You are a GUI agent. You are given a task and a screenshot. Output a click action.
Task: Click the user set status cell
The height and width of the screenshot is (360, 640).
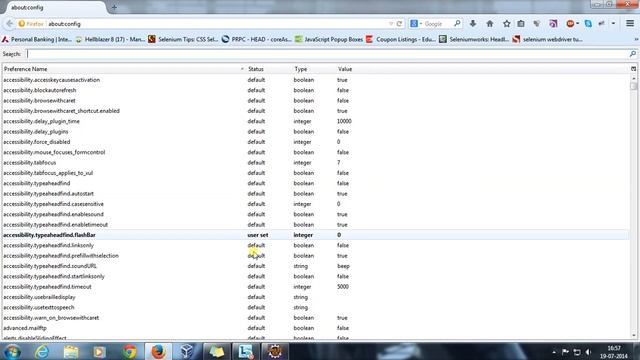[x=258, y=235]
